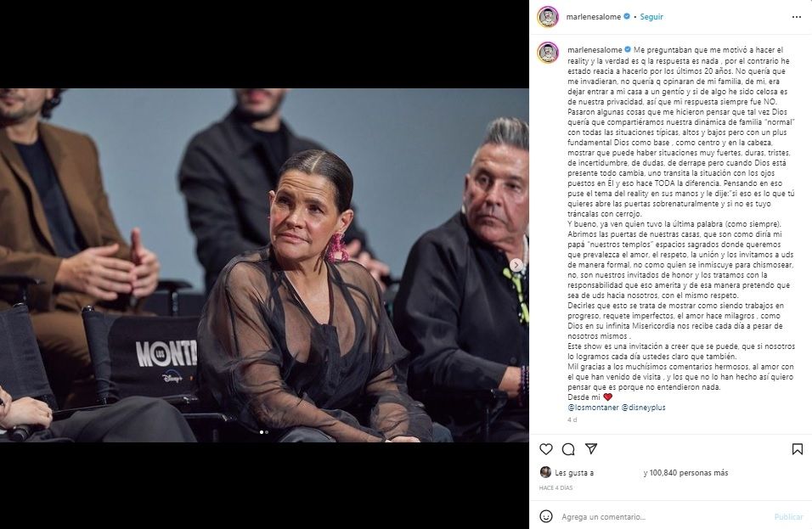Open the @disneyplus mention
The image size is (812, 529).
point(644,408)
